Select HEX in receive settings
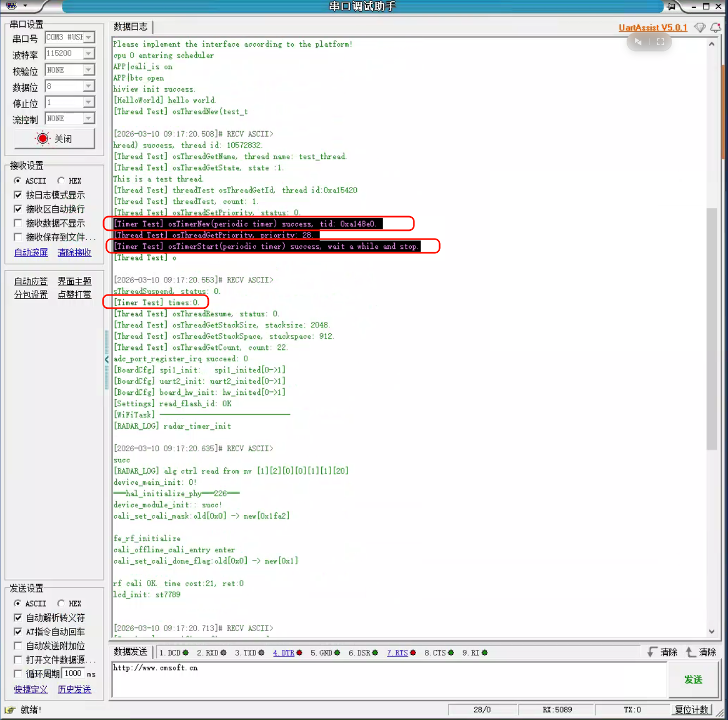This screenshot has width=728, height=720. click(x=61, y=180)
